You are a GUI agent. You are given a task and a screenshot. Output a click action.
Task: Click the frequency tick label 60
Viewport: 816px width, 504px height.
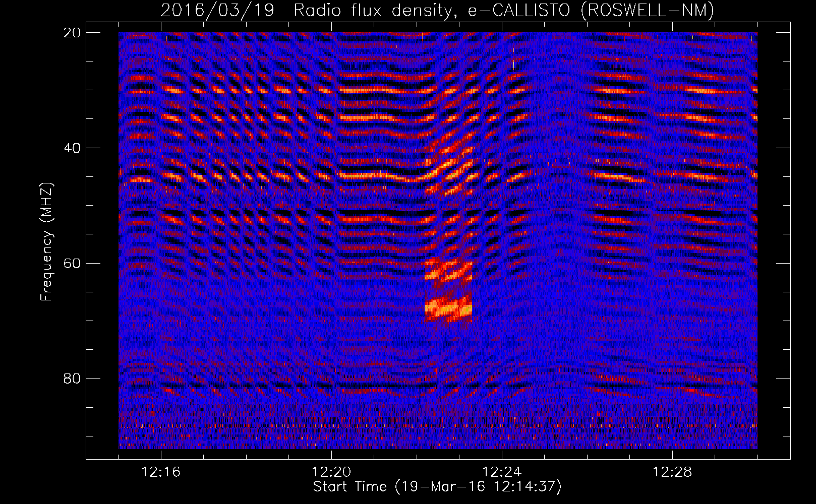tap(72, 263)
